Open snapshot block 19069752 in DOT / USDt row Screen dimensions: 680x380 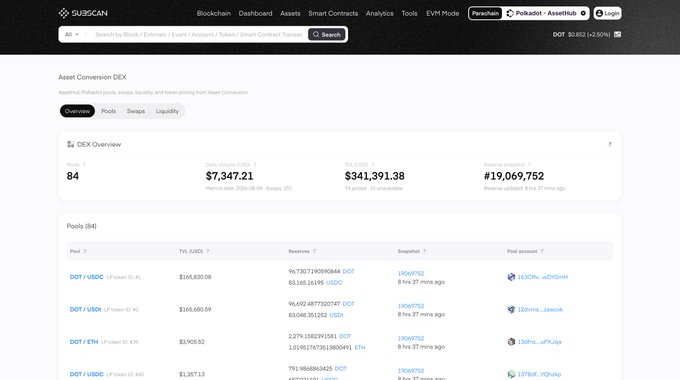click(x=411, y=306)
